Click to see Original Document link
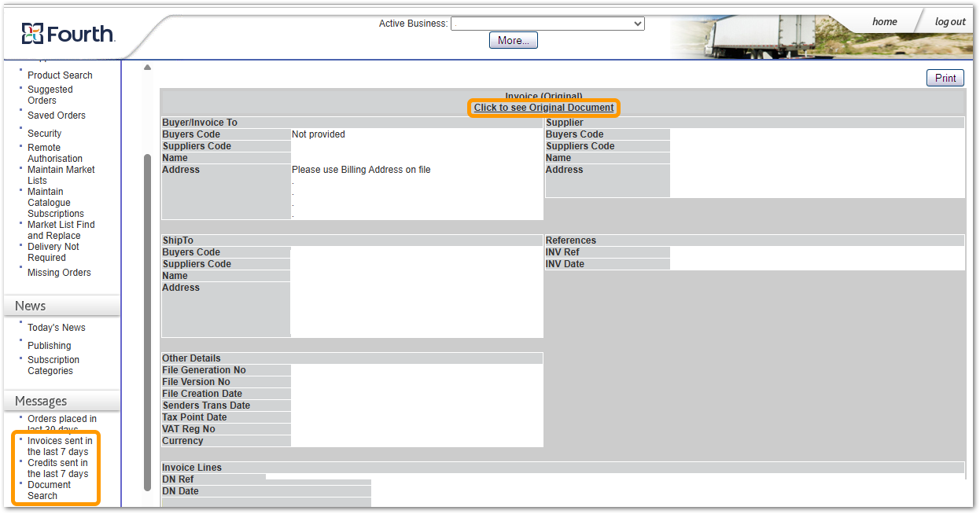Screen dimensions: 980x514 pos(543,108)
